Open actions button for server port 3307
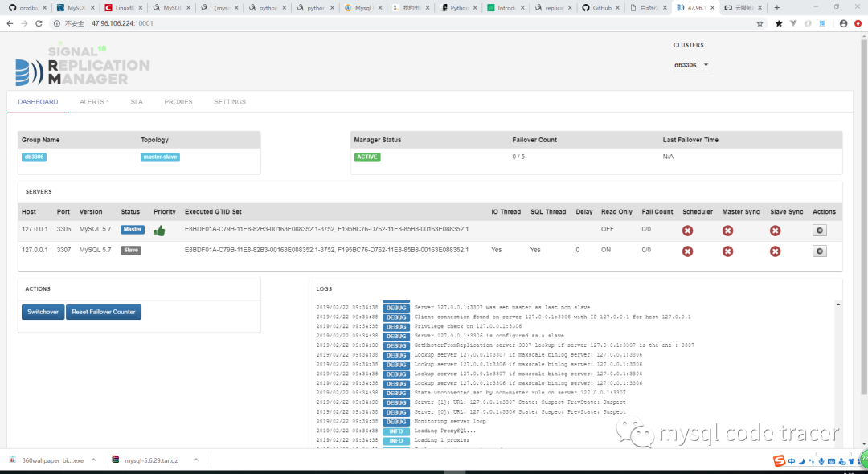This screenshot has width=868, height=474. point(819,251)
